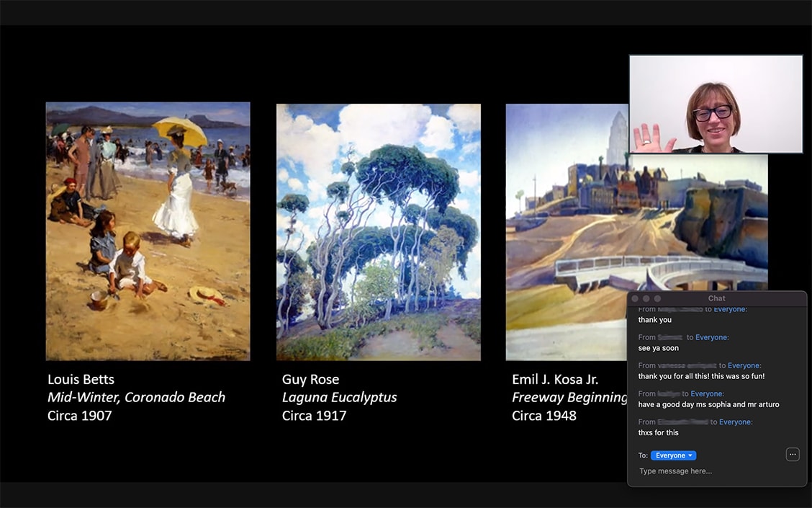This screenshot has width=812, height=508.
Task: Click 'thank you for all this! this was so fun!' message
Action: [701, 376]
